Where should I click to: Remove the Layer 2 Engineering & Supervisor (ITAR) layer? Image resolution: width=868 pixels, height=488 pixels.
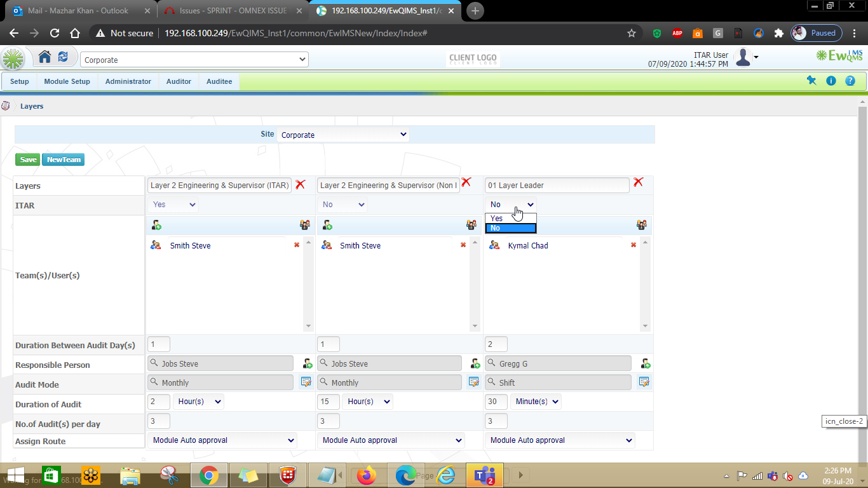point(301,184)
